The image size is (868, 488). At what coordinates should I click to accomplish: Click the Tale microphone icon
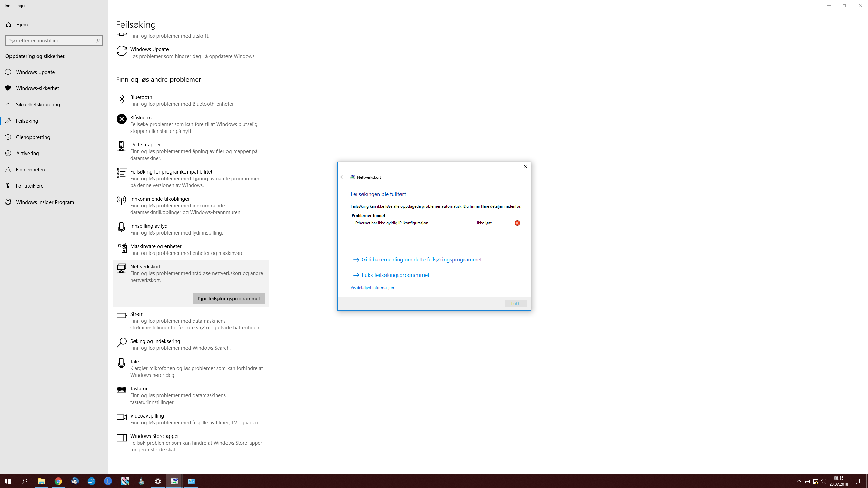click(121, 363)
